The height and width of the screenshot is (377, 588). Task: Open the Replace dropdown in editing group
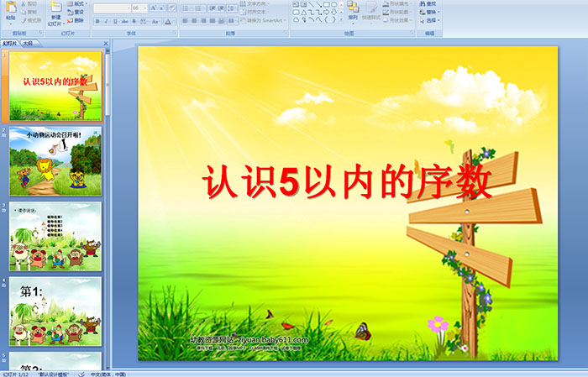[430, 12]
